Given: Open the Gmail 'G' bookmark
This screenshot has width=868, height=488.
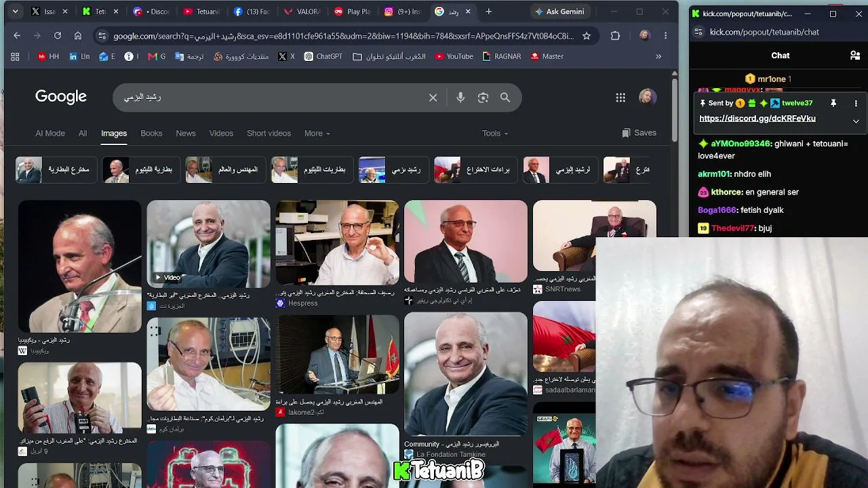Looking at the screenshot, I should coord(157,57).
